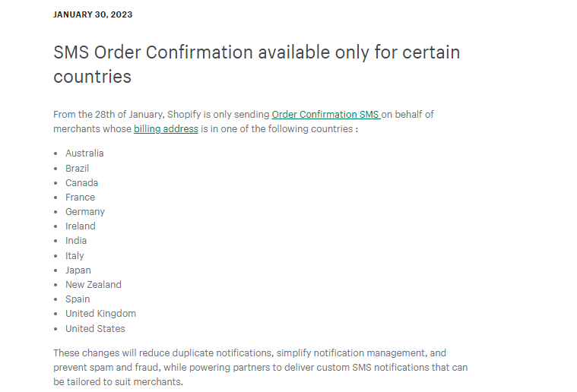This screenshot has width=577, height=392.
Task: Click the Canada list item
Action: (81, 182)
